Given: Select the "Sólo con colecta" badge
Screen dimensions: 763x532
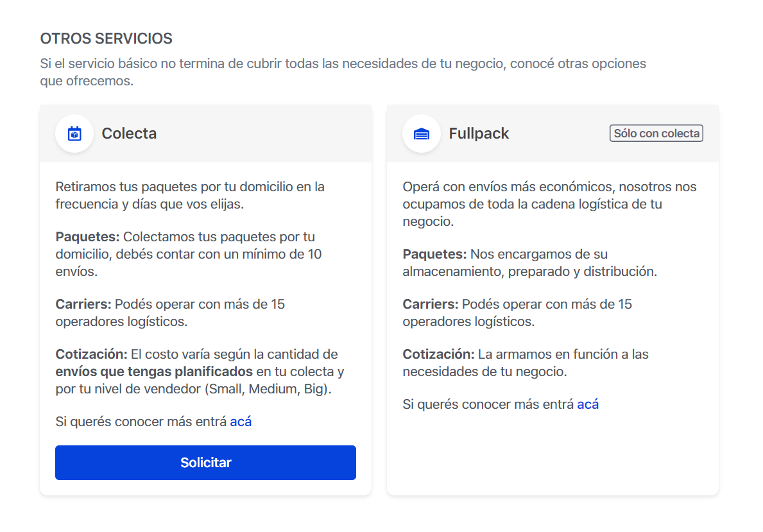Looking at the screenshot, I should (656, 133).
